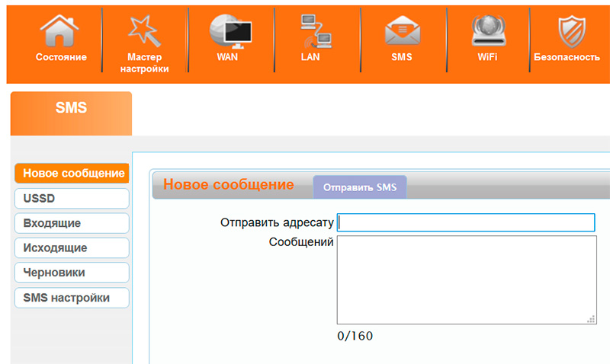Click the Безопасность shield icon
The width and height of the screenshot is (610, 364).
pyautogui.click(x=570, y=32)
